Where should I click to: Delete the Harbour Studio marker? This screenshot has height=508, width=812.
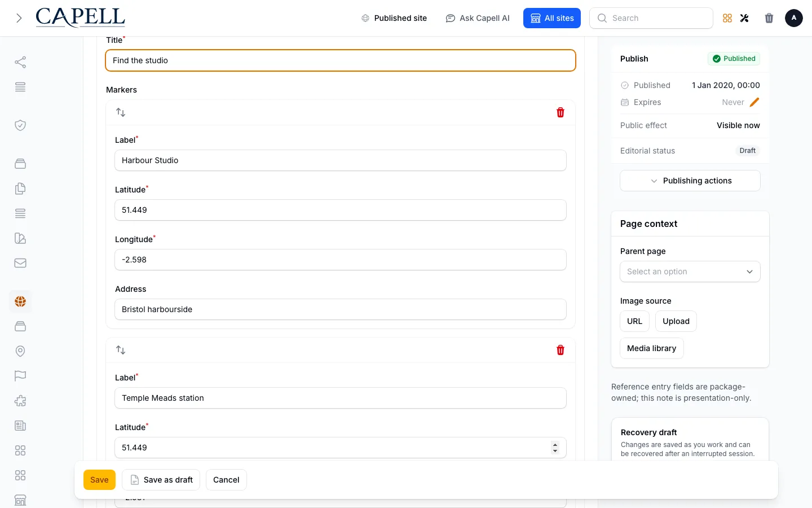coord(561,112)
